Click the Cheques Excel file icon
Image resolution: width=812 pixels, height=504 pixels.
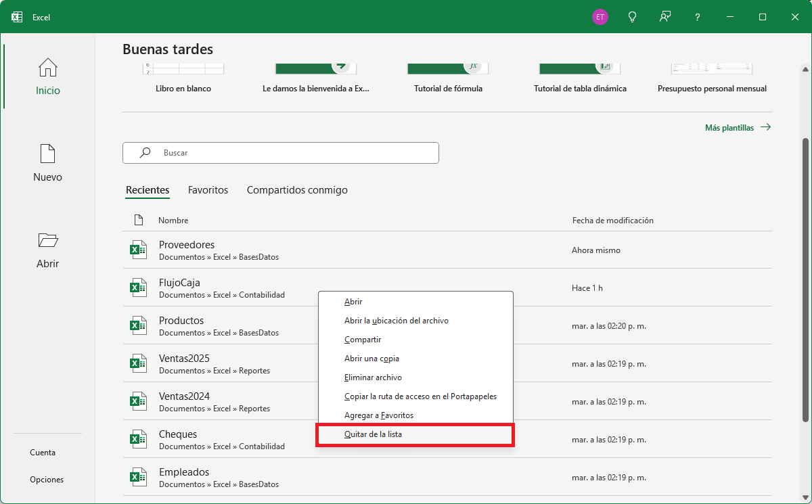(138, 440)
